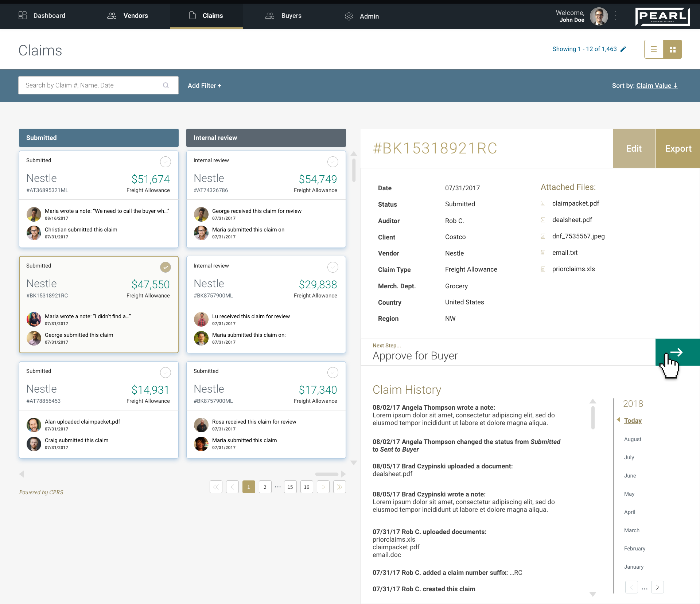Click the horizontal columns scrollbar thumb
Screen dimensions: 700x604
tap(327, 474)
